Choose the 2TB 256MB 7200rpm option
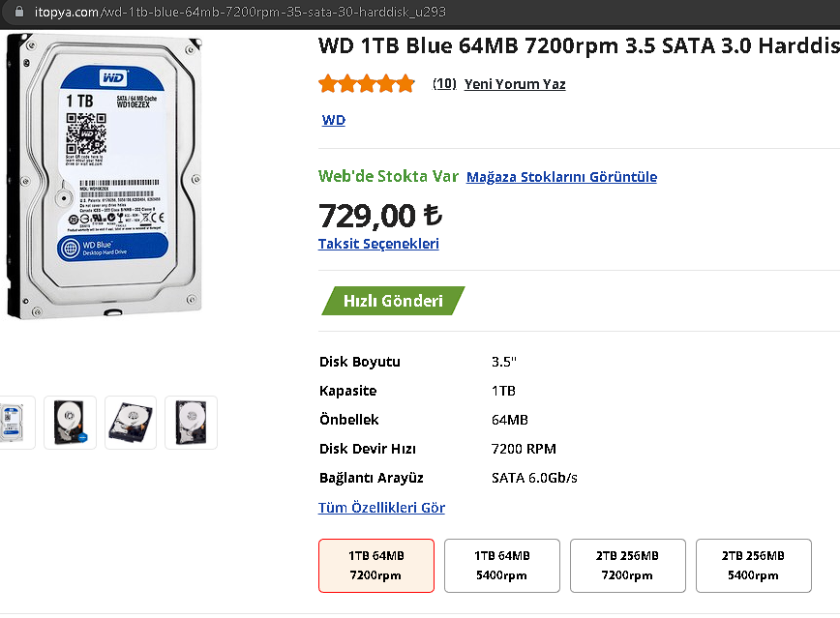 point(628,566)
